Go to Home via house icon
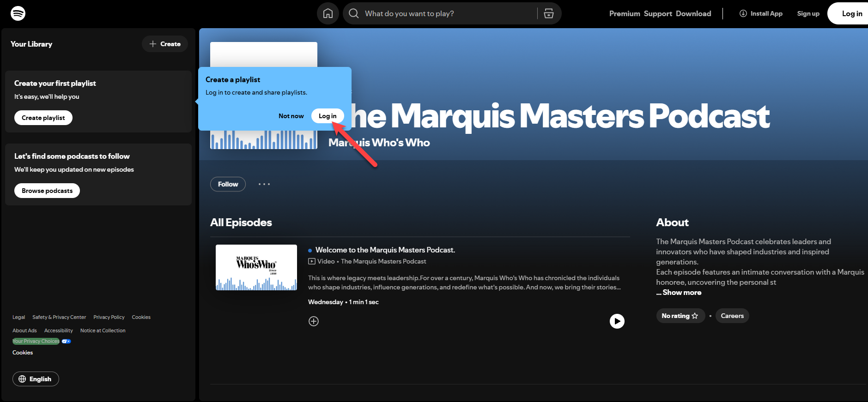This screenshot has height=402, width=868. click(328, 13)
